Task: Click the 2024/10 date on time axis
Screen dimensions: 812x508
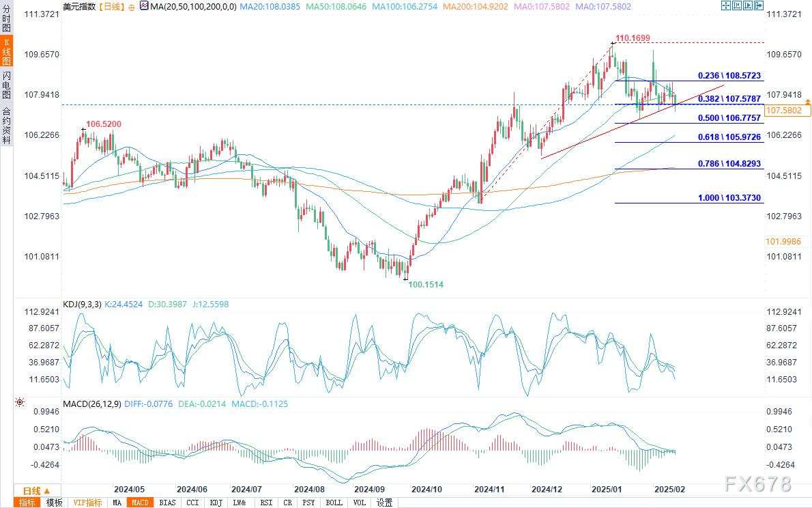Action: pos(426,490)
